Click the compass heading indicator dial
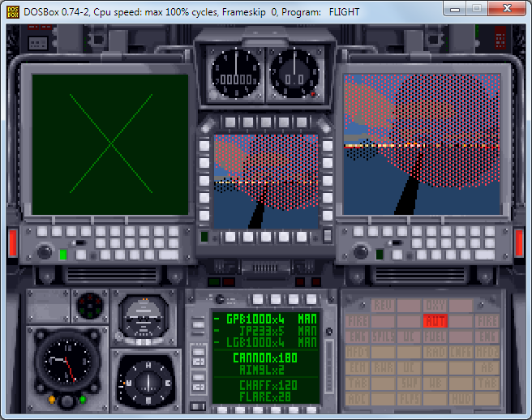Screen dimensions: 532x420 [x=148, y=382]
